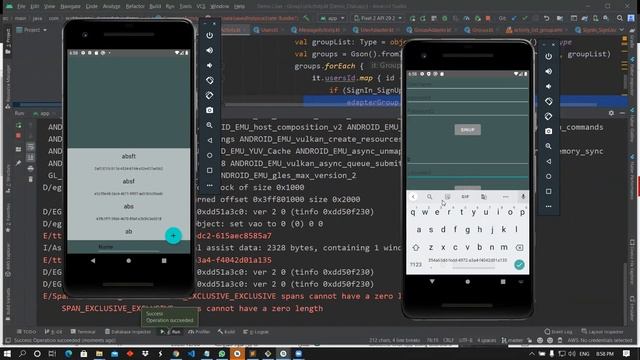Image resolution: width=640 pixels, height=360 pixels.
Task: Open extended controls on the left emulator
Action: 209,185
